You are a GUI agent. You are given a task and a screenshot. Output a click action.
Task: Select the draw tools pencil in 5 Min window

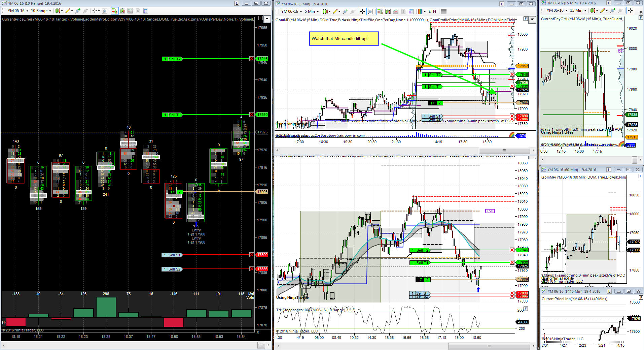[x=336, y=11]
